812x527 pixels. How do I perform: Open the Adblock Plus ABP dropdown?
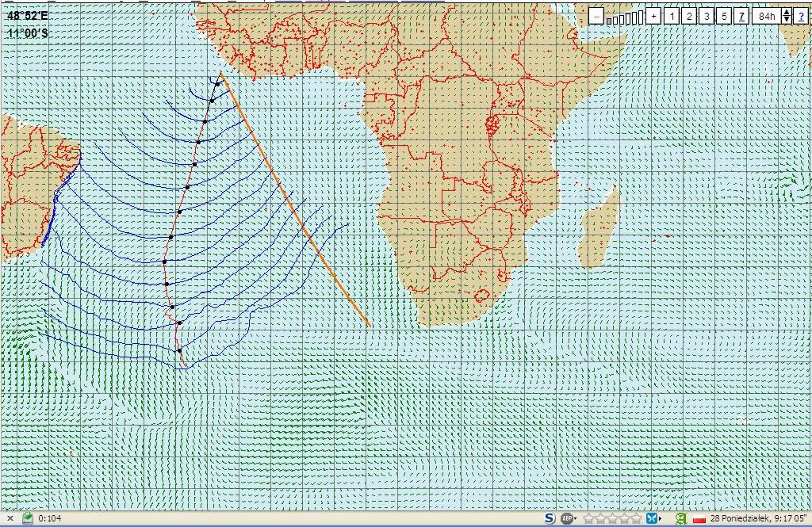click(x=569, y=518)
